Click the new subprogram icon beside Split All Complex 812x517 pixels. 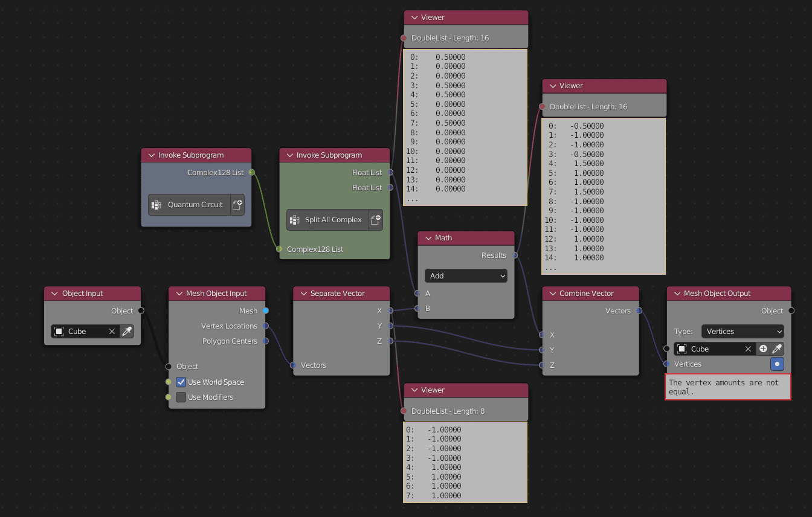[376, 220]
